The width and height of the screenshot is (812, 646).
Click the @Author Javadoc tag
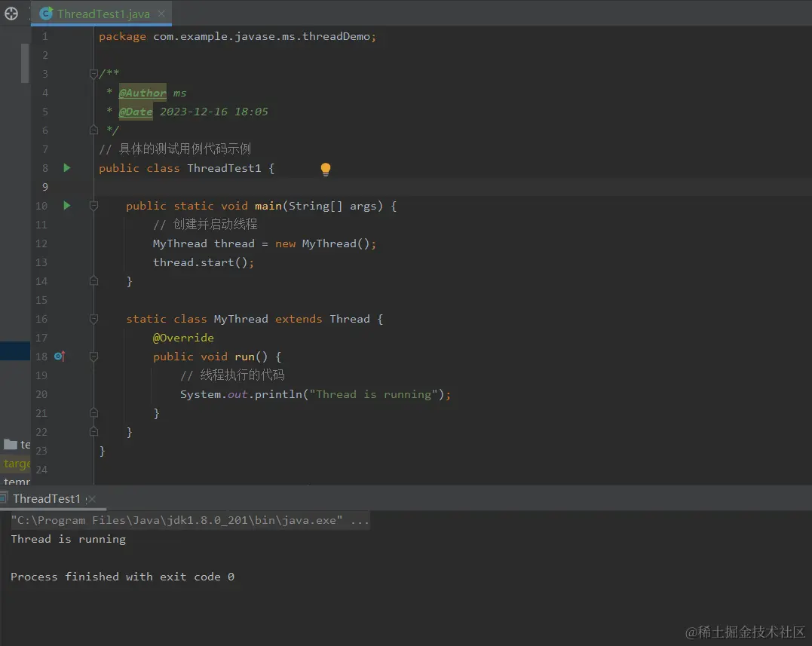[142, 93]
